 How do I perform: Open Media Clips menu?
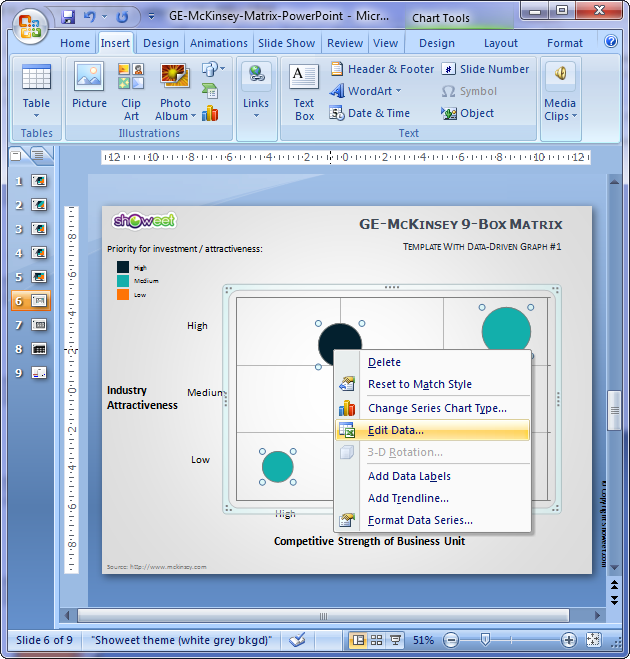click(560, 92)
